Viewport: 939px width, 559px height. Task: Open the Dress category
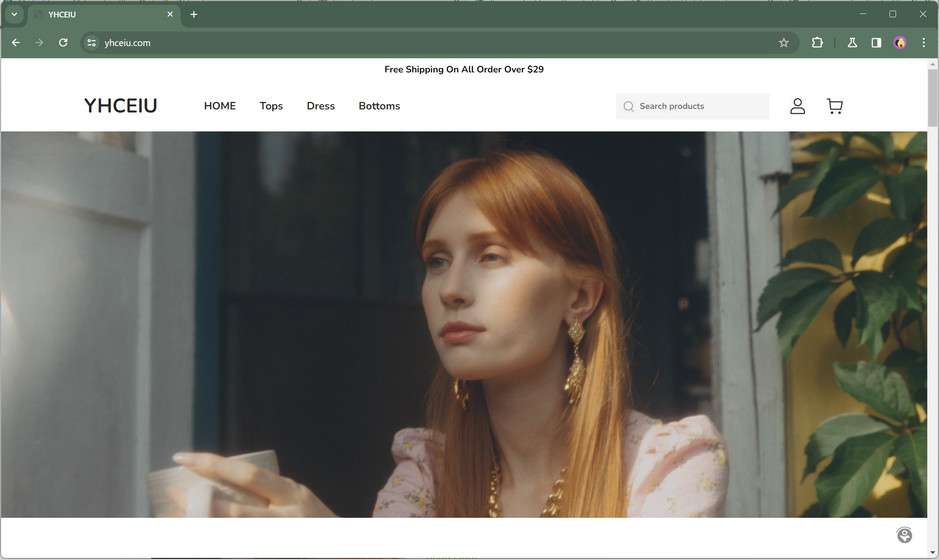click(x=320, y=106)
